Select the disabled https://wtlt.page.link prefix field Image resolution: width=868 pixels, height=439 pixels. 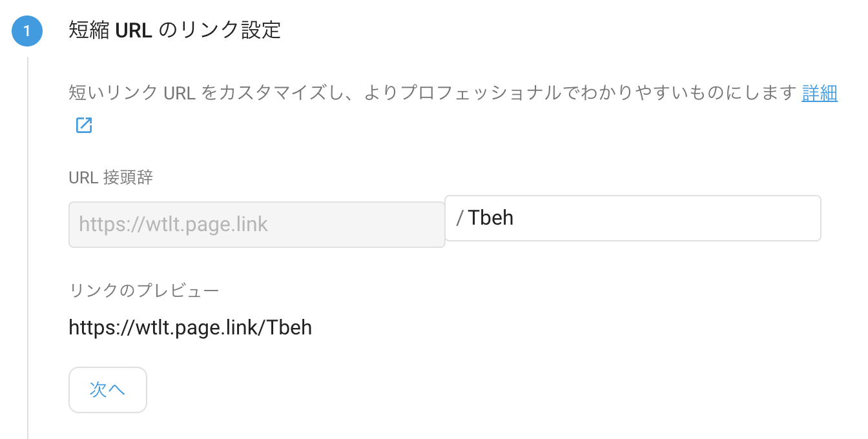point(256,224)
